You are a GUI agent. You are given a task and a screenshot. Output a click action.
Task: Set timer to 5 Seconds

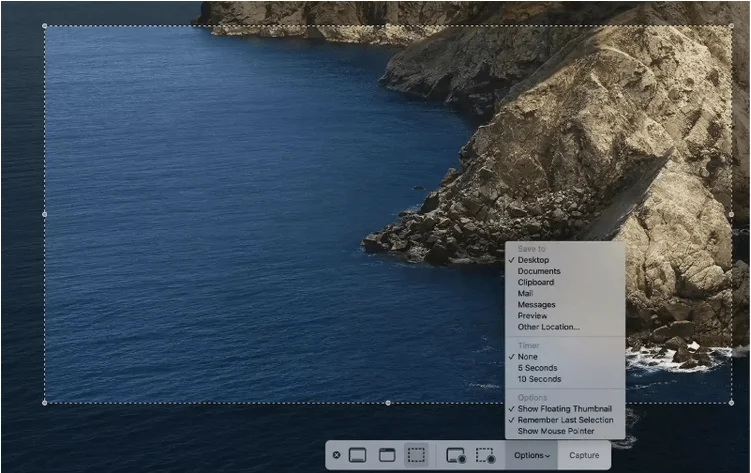click(537, 368)
